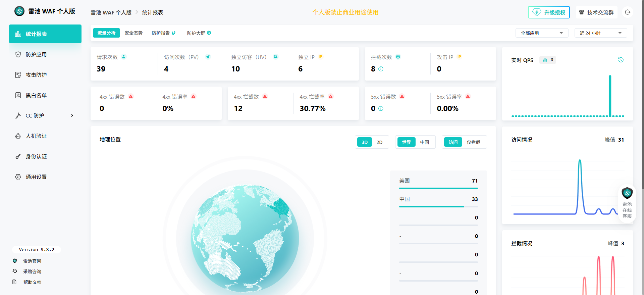
Task: Switch map region to 中国
Action: (x=424, y=142)
